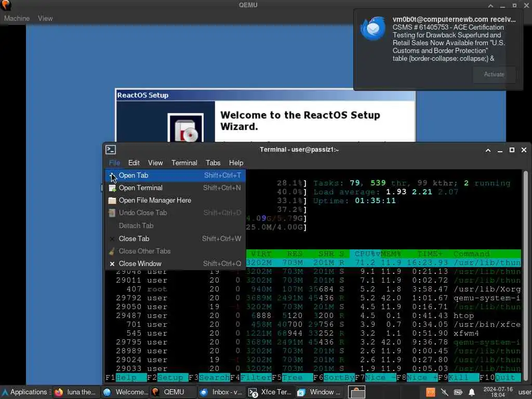Open the terminal Edit menu
The height and width of the screenshot is (399, 532).
134,163
